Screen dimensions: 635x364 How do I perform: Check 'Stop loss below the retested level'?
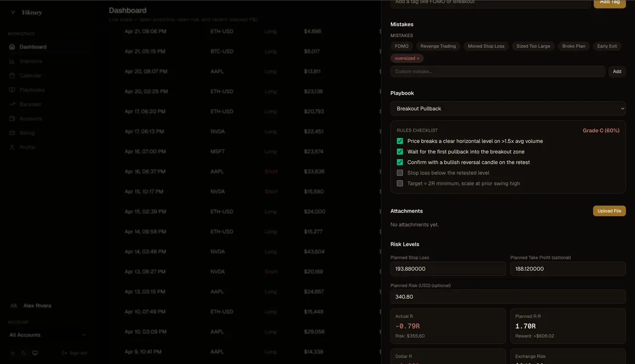click(x=400, y=173)
